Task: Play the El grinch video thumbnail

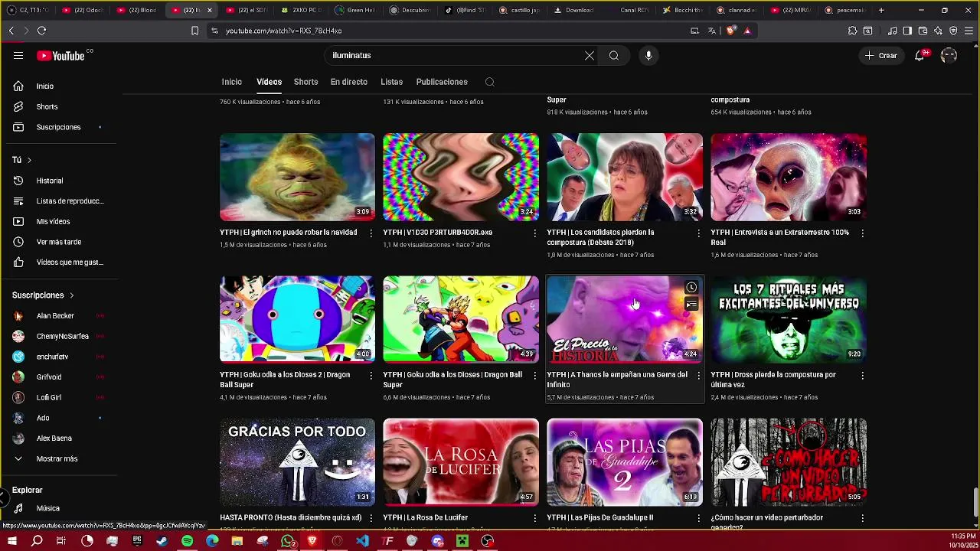Action: (297, 177)
